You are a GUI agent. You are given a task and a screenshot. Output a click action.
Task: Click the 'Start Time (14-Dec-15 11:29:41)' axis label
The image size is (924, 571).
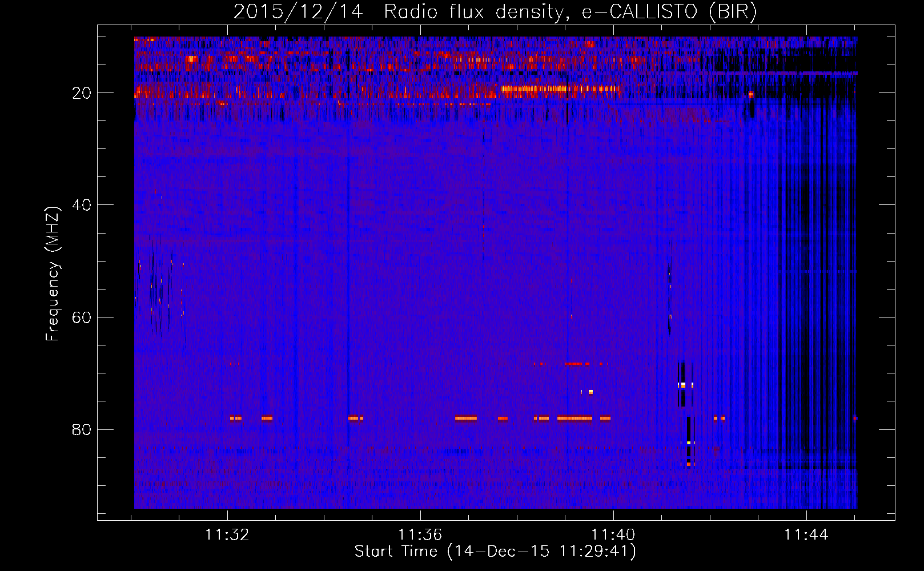[x=495, y=552]
